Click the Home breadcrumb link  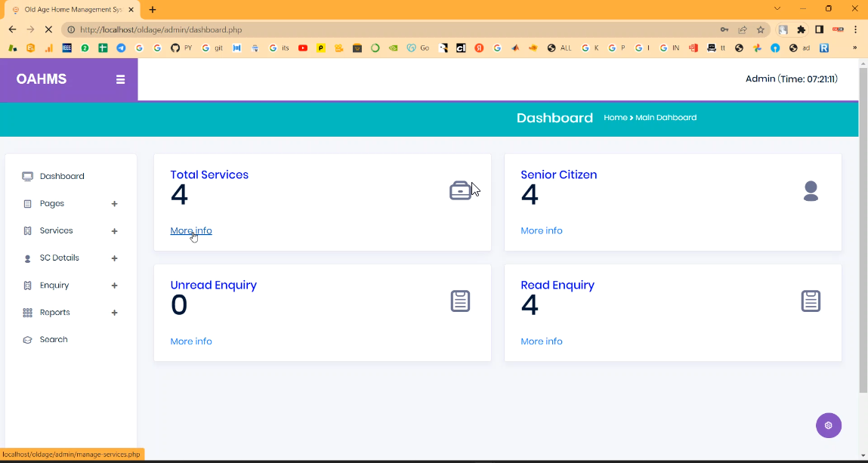click(x=615, y=118)
